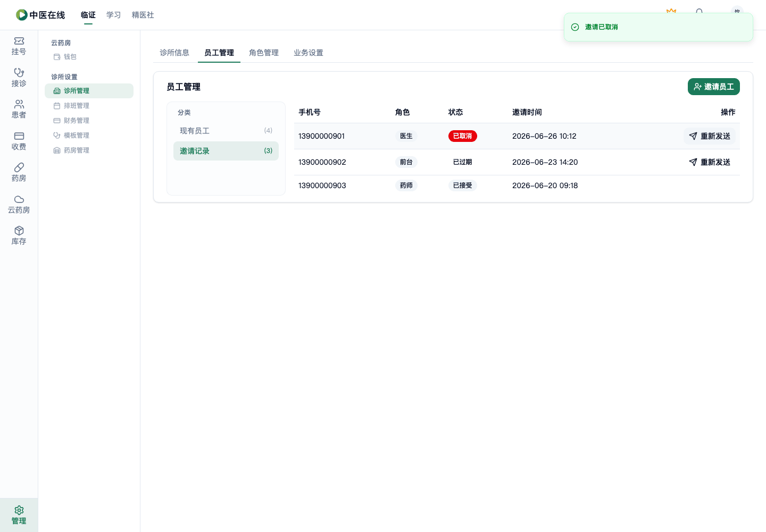Click the 医生 role tag
The image size is (766, 532).
406,136
